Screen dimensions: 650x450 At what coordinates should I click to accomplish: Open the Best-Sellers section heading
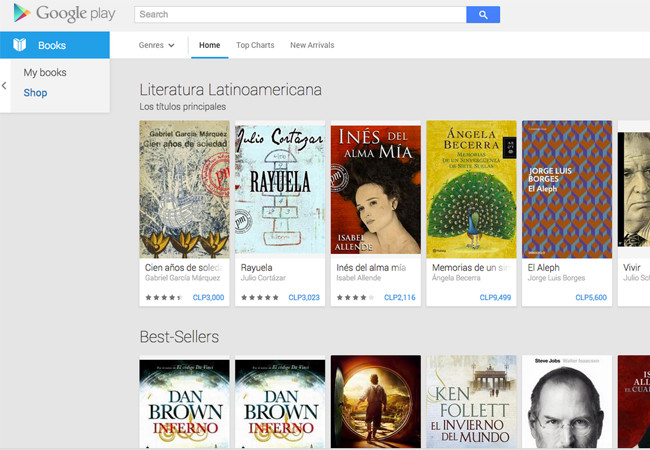click(x=179, y=337)
